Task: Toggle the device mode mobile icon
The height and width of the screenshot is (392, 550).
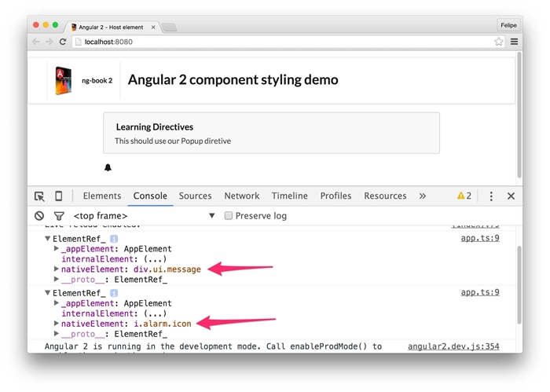Action: 58,196
